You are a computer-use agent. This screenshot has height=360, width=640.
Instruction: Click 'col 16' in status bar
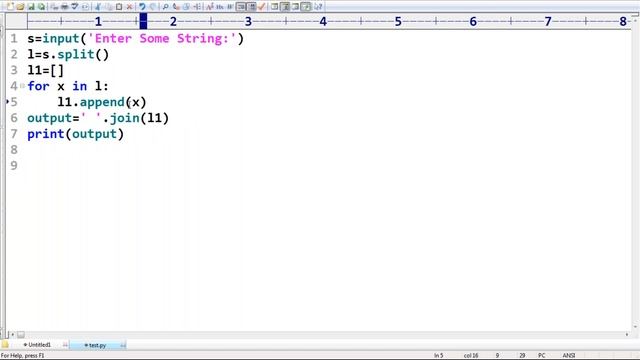[471, 356]
